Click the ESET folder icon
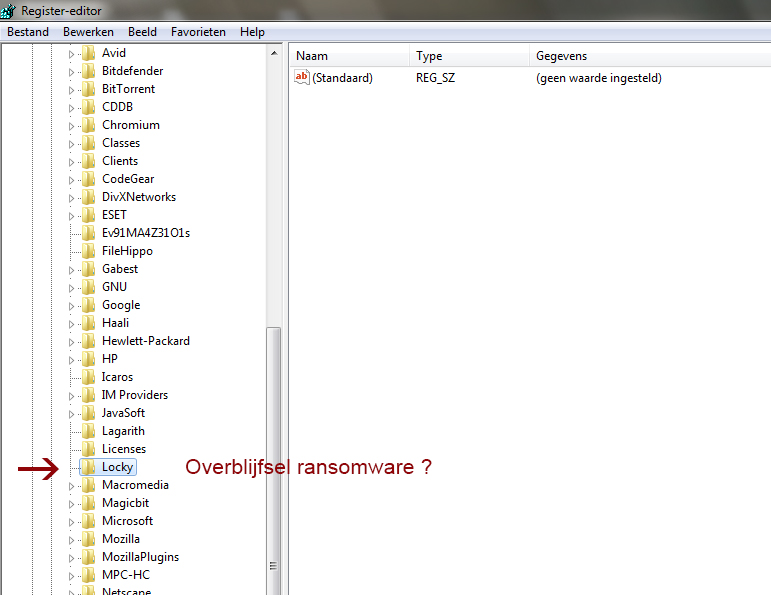The image size is (771, 595). pyautogui.click(x=89, y=215)
